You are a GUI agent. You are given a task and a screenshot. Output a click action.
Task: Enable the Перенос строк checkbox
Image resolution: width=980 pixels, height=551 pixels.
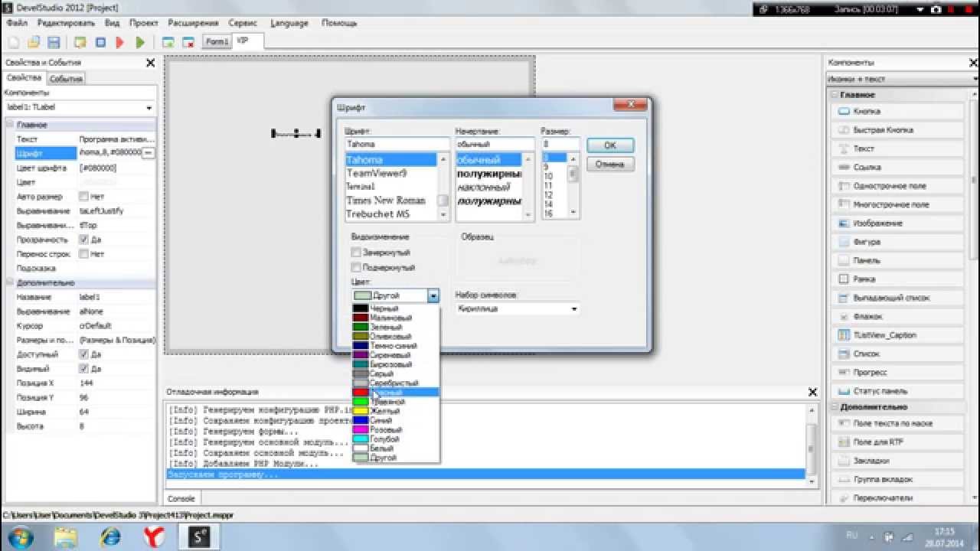coord(84,254)
